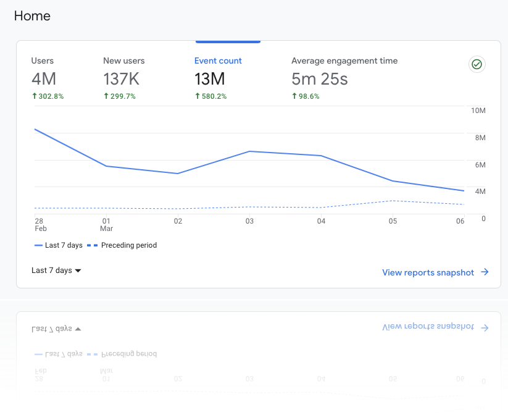Click arrow icon in the lower mirrored card
Viewport: 508px width, 420px height.
click(485, 328)
